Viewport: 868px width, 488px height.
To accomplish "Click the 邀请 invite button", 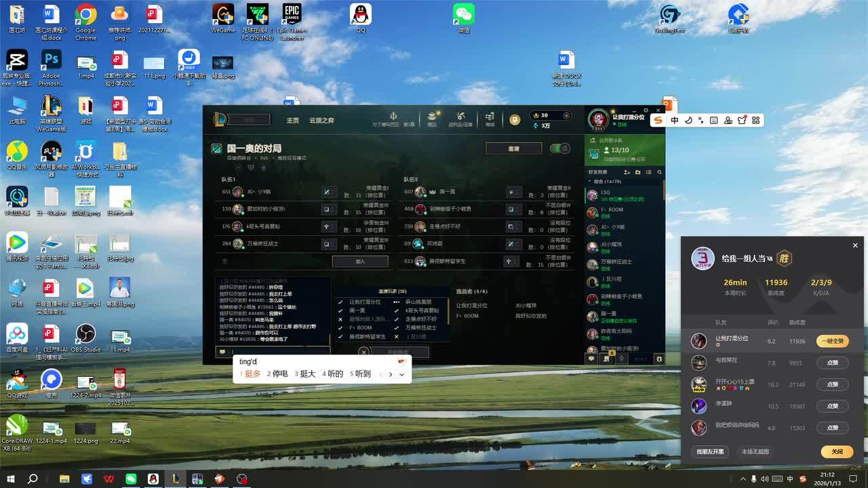I will point(513,148).
